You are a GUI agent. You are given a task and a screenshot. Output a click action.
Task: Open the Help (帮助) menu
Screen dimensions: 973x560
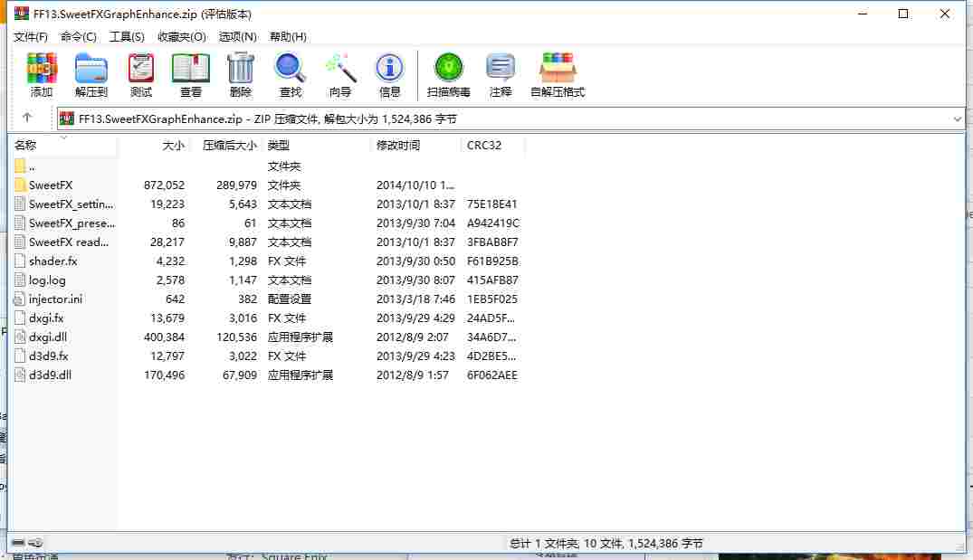tap(288, 36)
